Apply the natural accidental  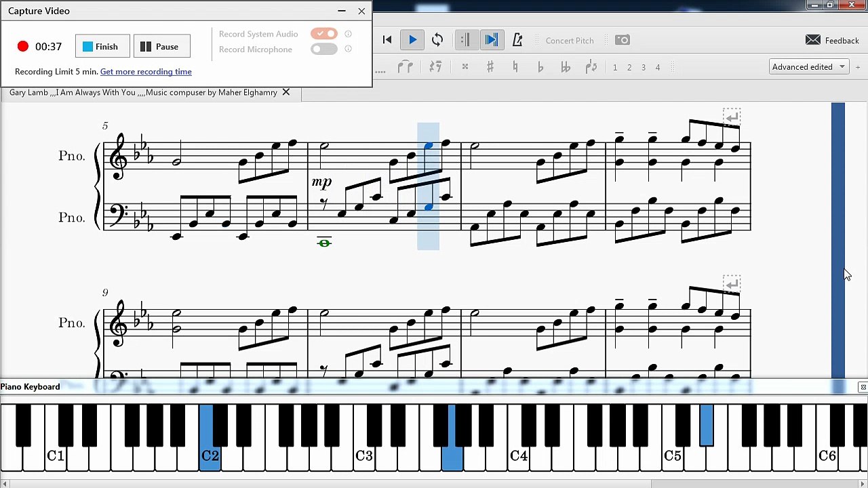pyautogui.click(x=515, y=67)
